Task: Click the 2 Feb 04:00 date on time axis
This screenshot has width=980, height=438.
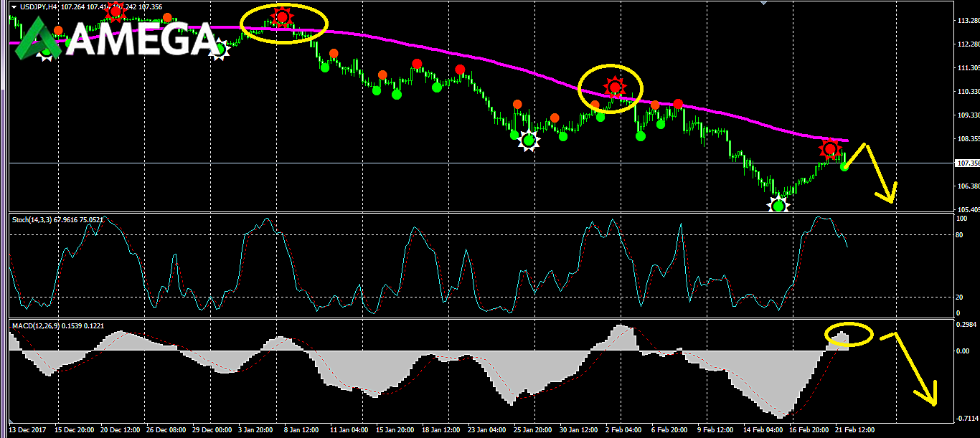Action: [624, 430]
